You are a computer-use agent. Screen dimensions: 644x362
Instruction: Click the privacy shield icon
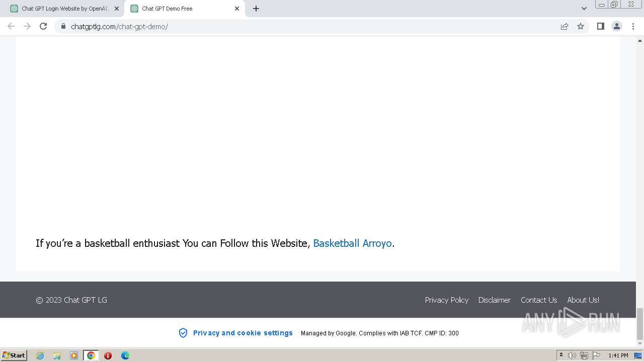point(183,333)
